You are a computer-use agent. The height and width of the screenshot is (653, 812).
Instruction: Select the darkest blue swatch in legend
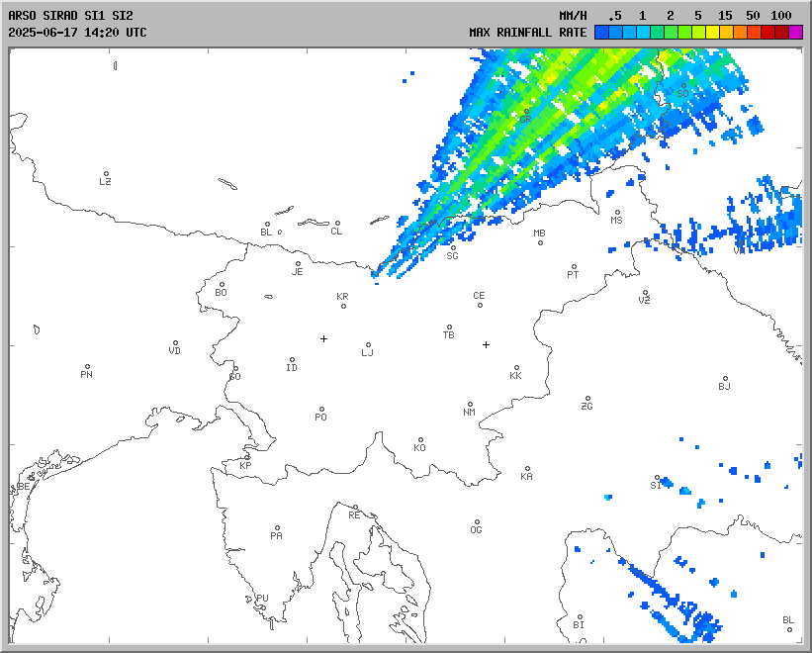(x=601, y=32)
